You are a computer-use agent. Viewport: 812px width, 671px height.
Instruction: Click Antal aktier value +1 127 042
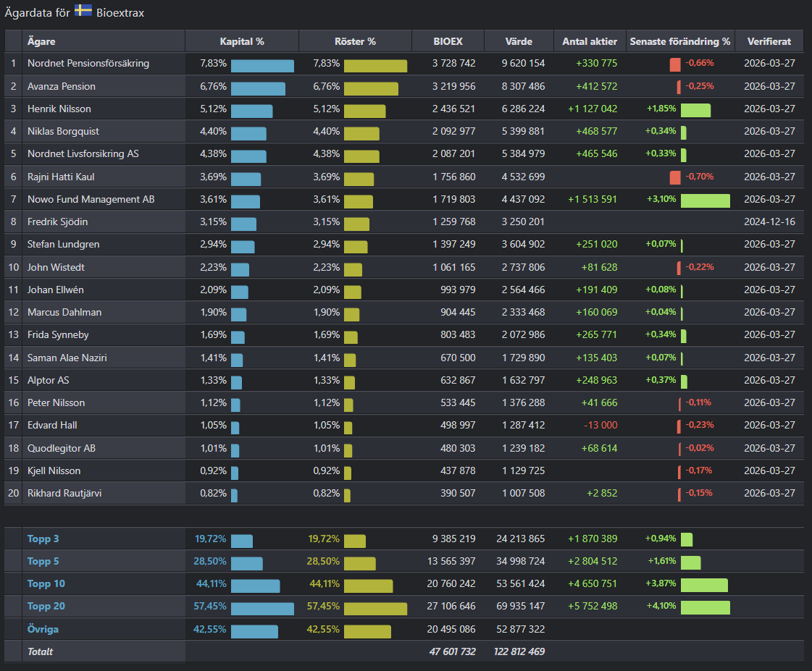(593, 109)
